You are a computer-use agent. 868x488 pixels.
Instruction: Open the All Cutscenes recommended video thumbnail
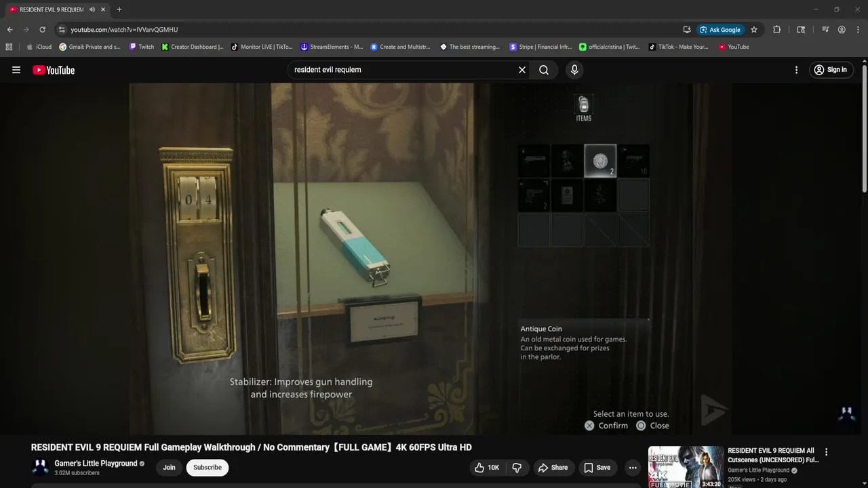[686, 467]
